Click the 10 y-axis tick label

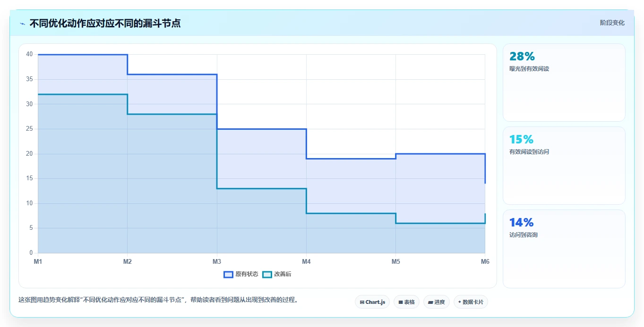point(29,203)
